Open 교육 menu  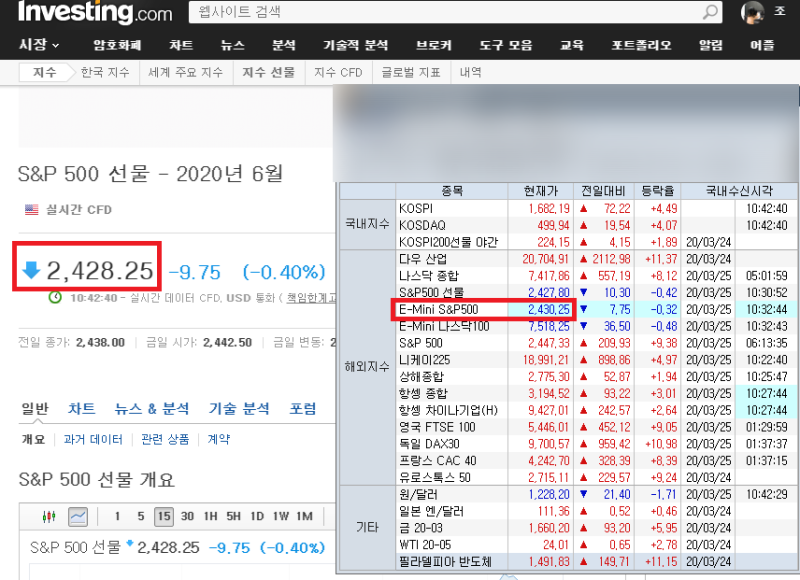pos(571,45)
